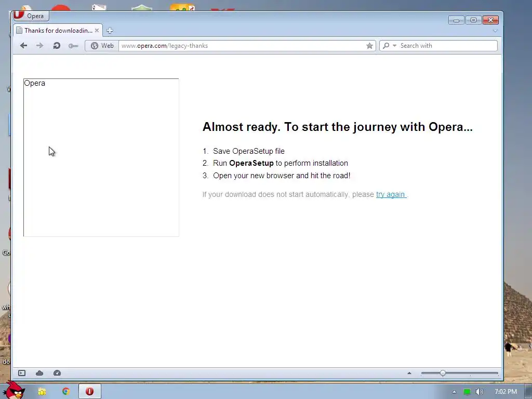Click the green tray icon
This screenshot has width=532, height=399.
[467, 392]
